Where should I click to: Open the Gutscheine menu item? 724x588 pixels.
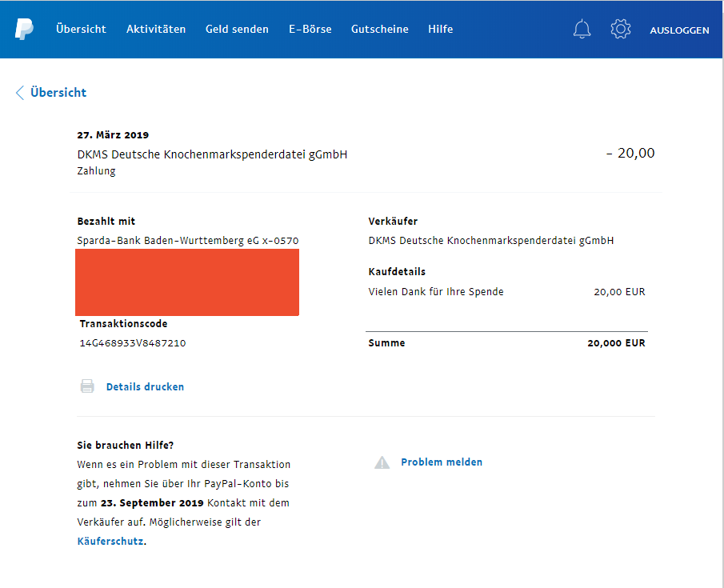pos(379,29)
